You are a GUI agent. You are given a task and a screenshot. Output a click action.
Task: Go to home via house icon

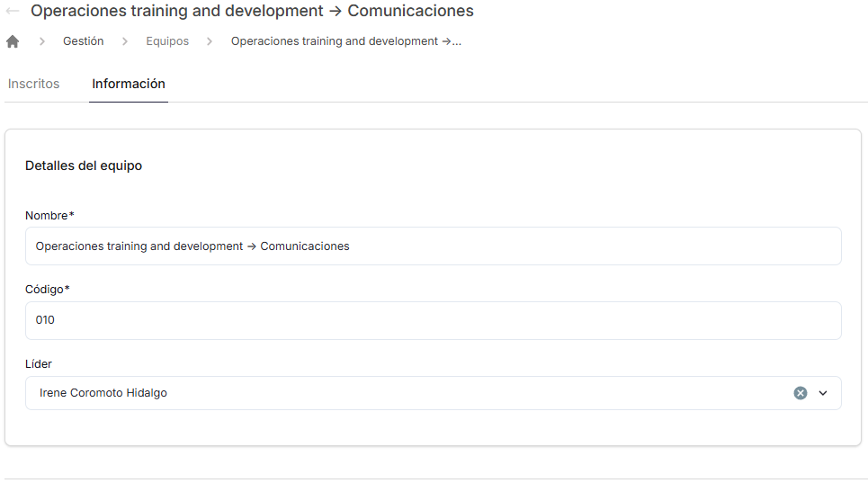click(13, 41)
